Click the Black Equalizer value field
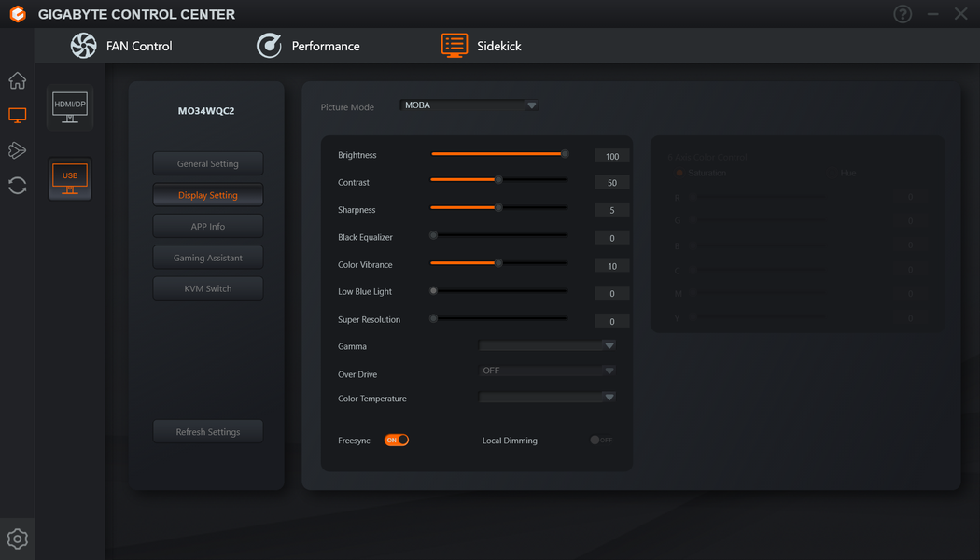The image size is (980, 560). click(612, 238)
